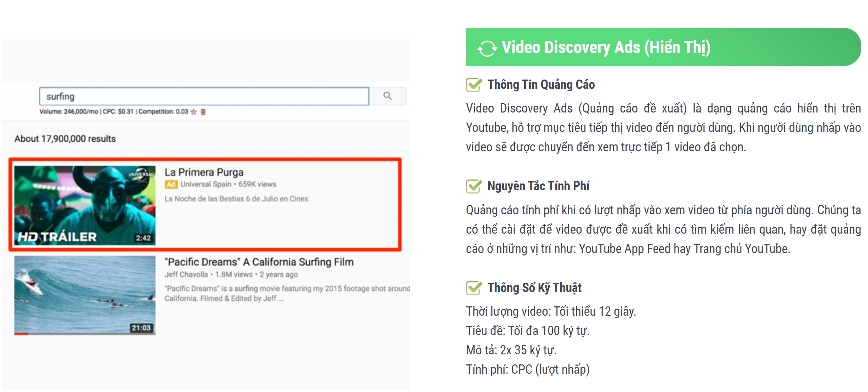Viewport: 868px width, 392px height.
Task: Click the surfing search input field
Action: click(204, 96)
